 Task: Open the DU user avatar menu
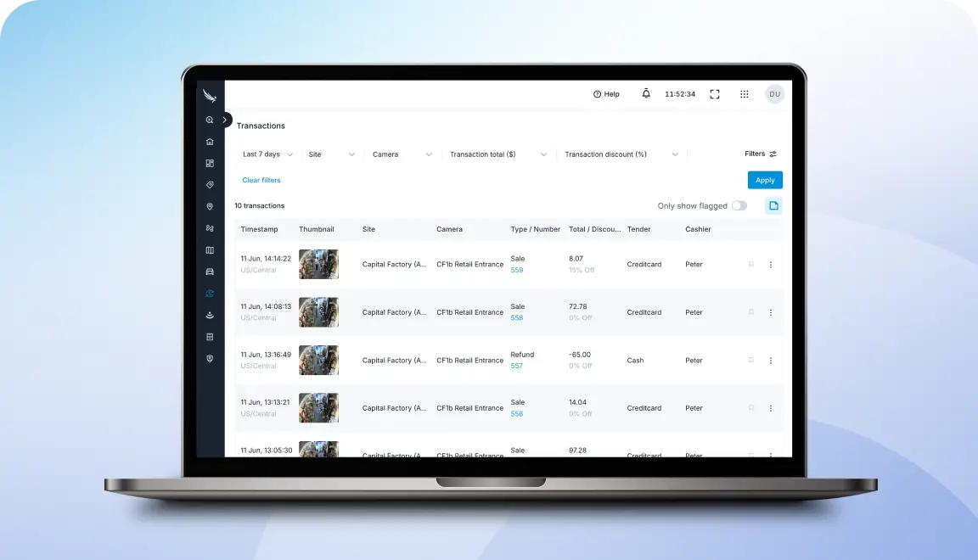click(774, 94)
